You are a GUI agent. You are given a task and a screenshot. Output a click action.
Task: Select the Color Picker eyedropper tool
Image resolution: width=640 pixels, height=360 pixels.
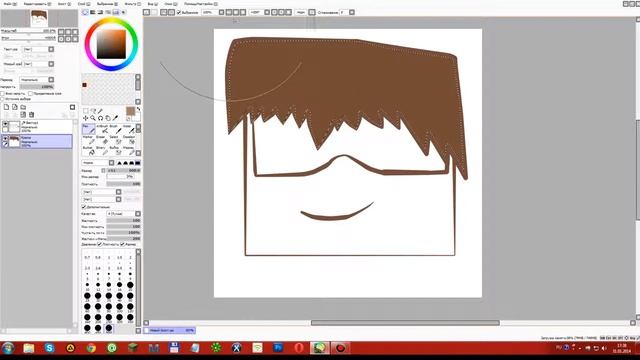116,118
